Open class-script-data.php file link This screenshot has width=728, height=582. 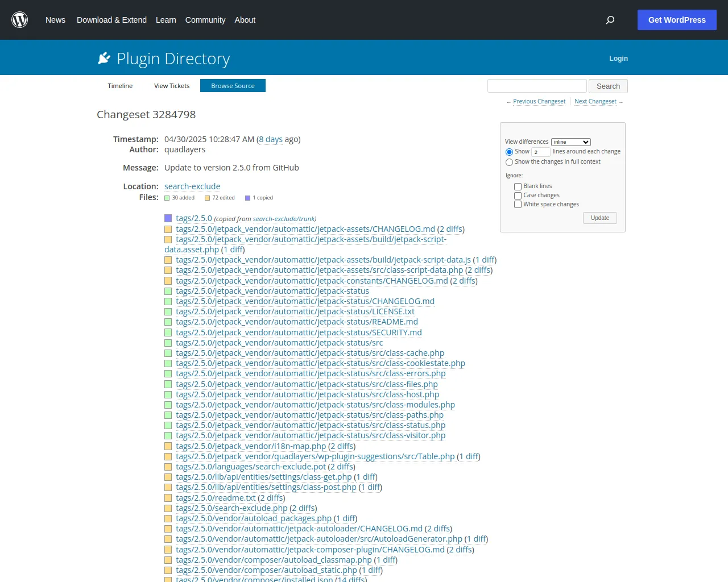(x=320, y=270)
